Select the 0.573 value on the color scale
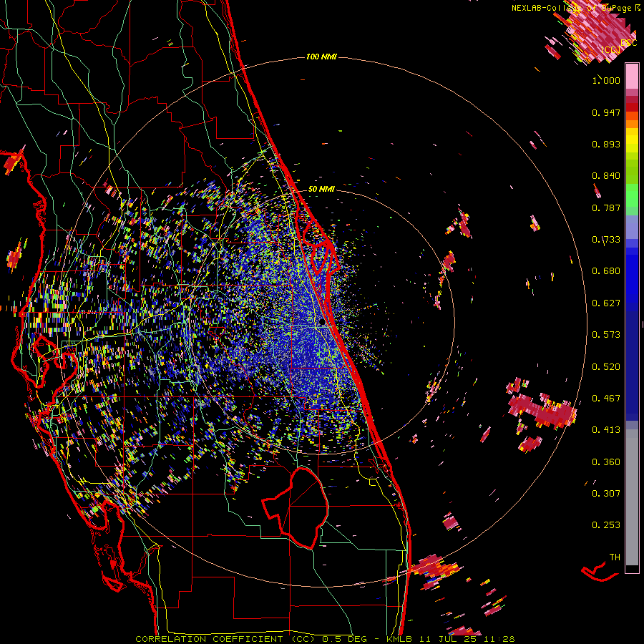This screenshot has height=644, width=644. coord(606,335)
